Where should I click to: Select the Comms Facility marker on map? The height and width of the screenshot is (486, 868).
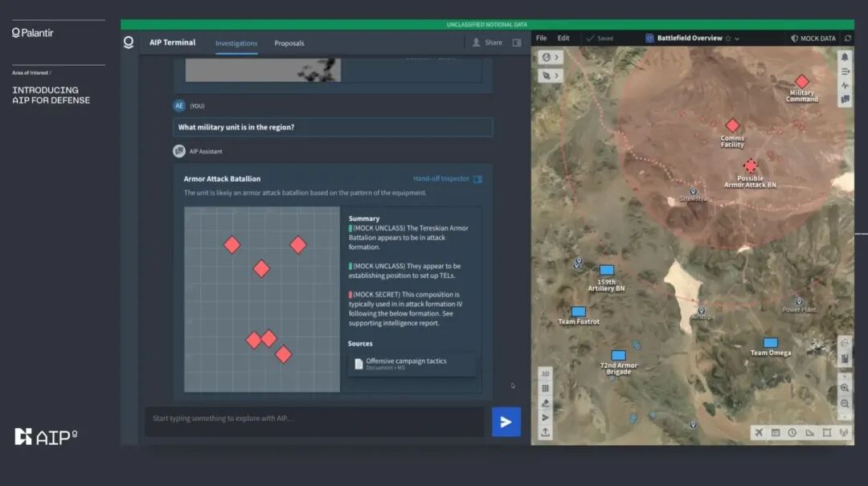[732, 125]
